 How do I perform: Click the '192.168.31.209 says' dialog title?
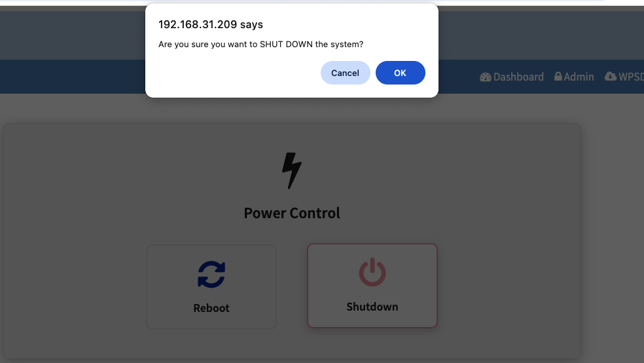(211, 24)
